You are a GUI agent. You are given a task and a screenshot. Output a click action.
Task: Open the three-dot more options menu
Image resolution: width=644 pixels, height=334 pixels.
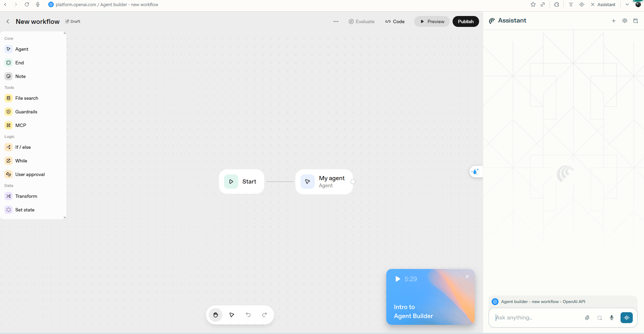coord(336,21)
